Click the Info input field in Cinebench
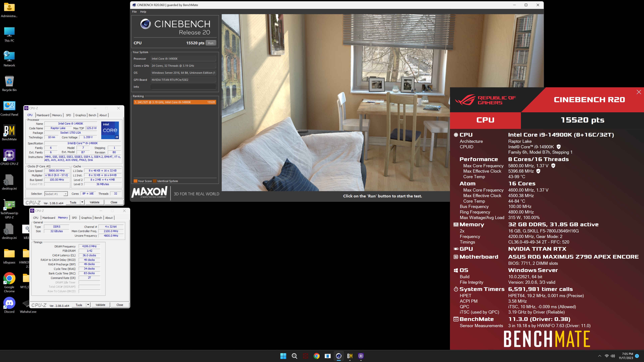The height and width of the screenshot is (362, 644). (183, 87)
